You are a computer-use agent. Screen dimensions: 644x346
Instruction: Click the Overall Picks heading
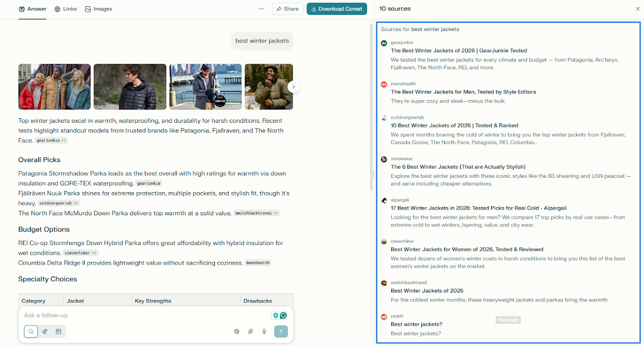tap(39, 160)
